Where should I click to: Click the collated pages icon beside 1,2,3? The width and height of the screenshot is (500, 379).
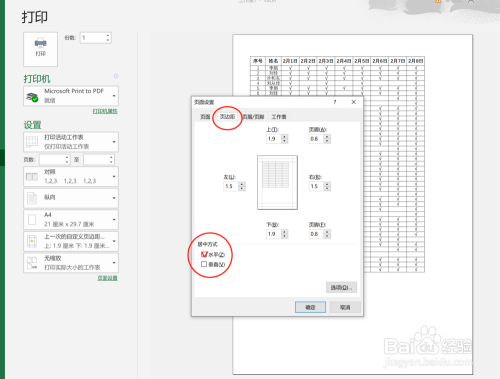[32, 177]
